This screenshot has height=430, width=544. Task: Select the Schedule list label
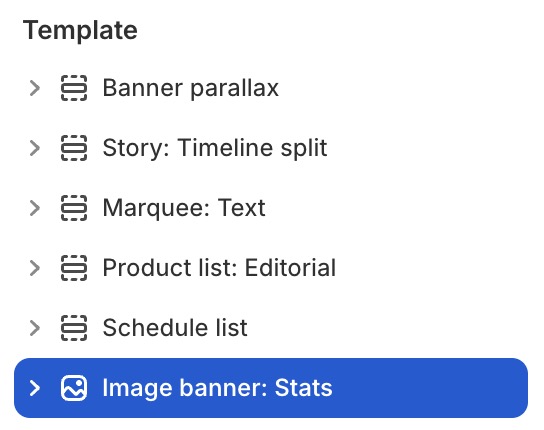[175, 328]
